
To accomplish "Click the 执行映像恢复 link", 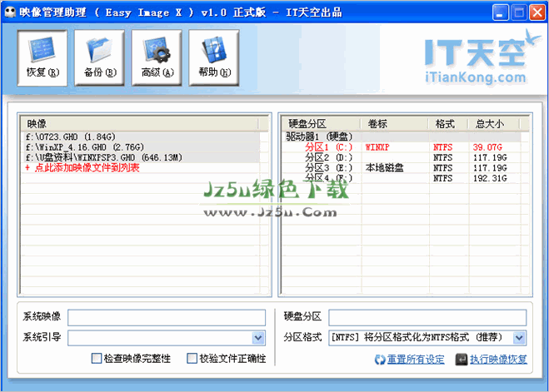I will click(498, 360).
